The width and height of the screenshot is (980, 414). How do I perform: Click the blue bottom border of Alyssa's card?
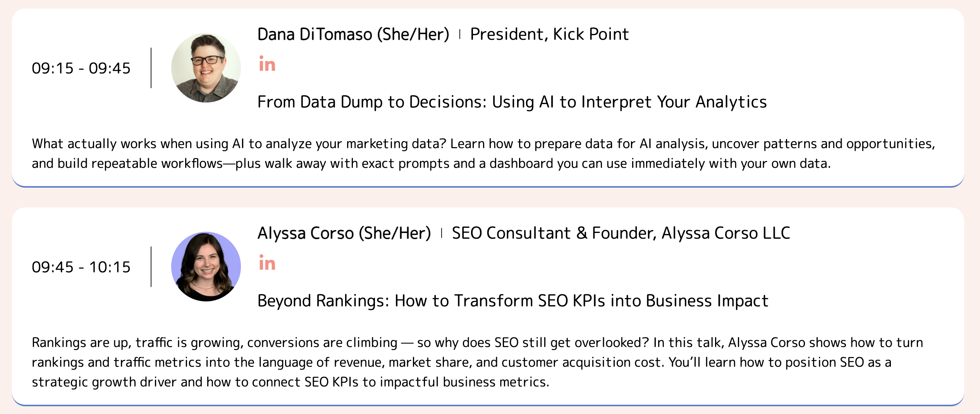(488, 405)
